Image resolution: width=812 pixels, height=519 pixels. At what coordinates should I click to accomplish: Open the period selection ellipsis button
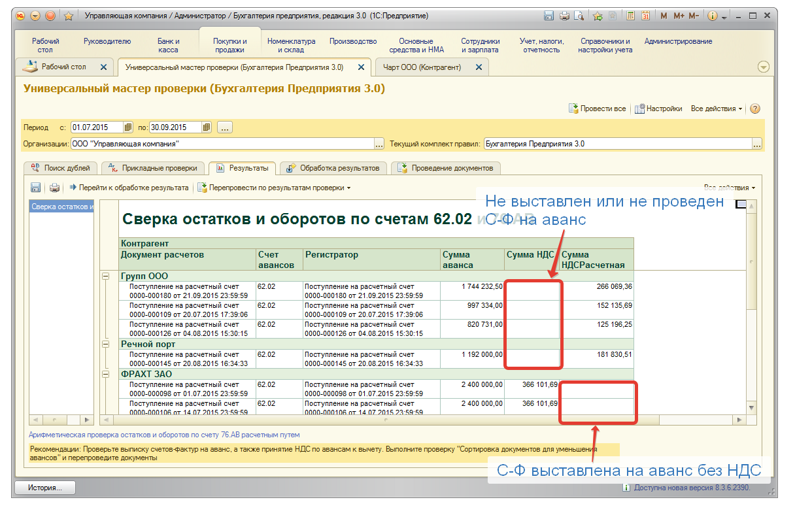pyautogui.click(x=224, y=127)
